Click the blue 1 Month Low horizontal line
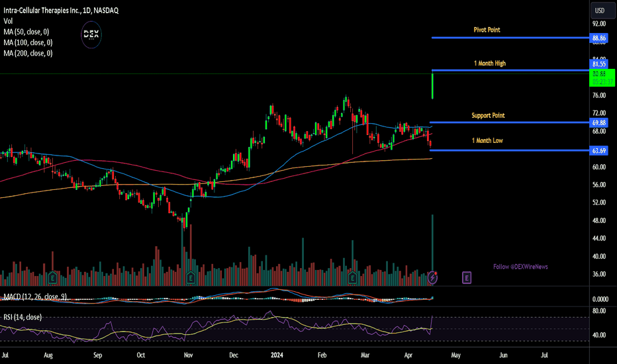The image size is (617, 364). 510,150
